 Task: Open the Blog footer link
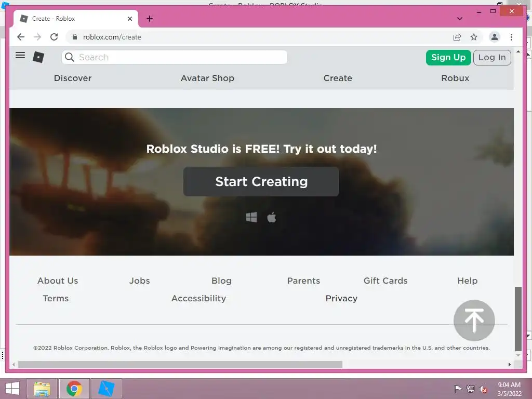221,281
